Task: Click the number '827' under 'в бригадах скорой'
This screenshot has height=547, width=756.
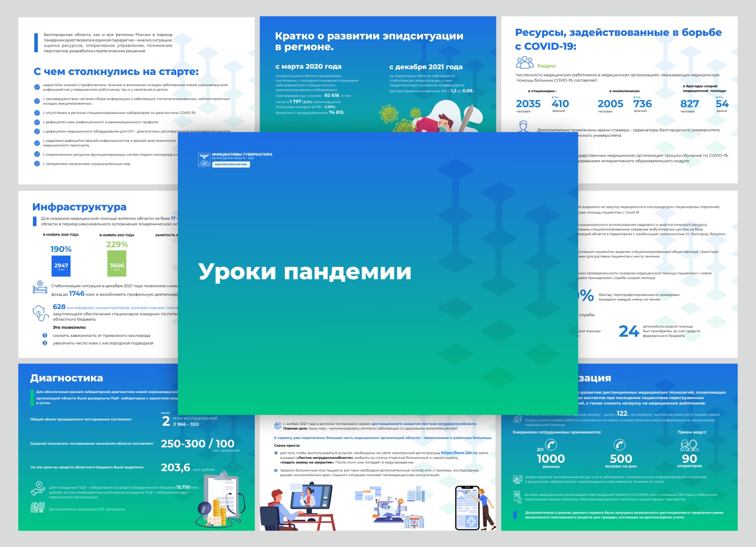Action: tap(690, 104)
